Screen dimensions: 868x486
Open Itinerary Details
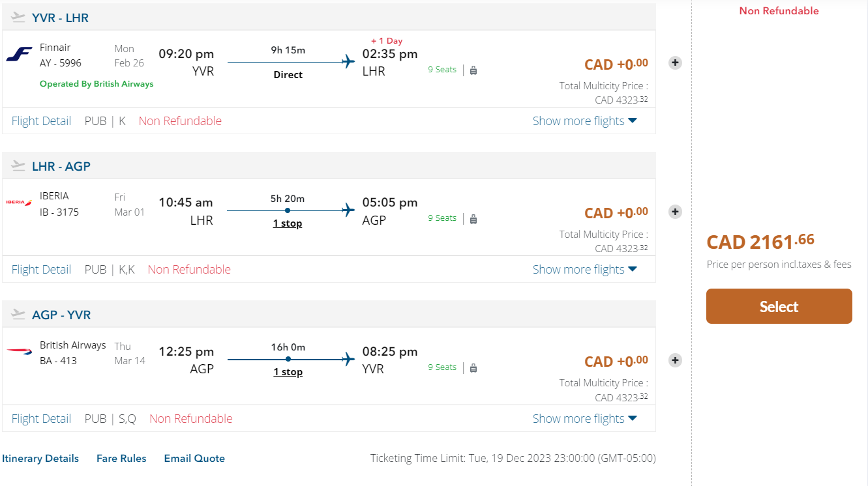tap(40, 459)
